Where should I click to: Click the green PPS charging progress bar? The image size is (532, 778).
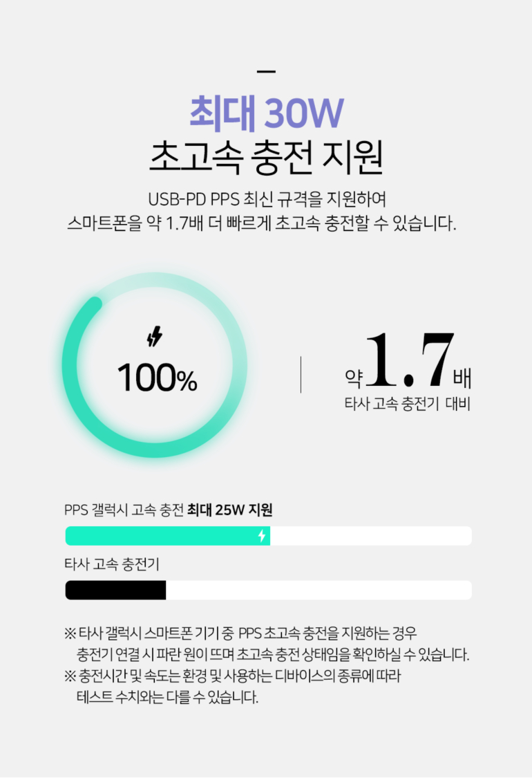point(166,536)
